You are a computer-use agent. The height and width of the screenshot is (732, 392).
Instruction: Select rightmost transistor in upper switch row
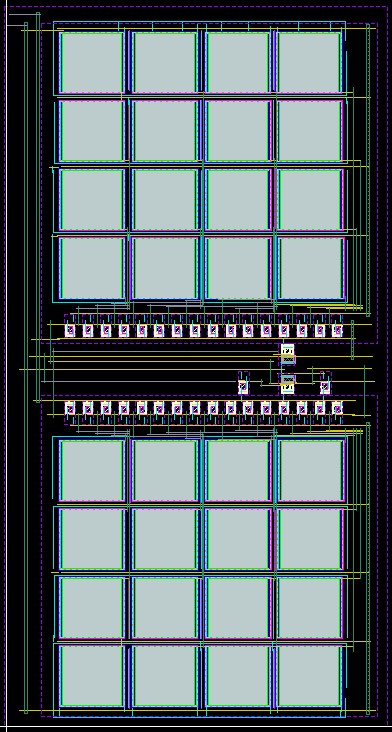[337, 330]
